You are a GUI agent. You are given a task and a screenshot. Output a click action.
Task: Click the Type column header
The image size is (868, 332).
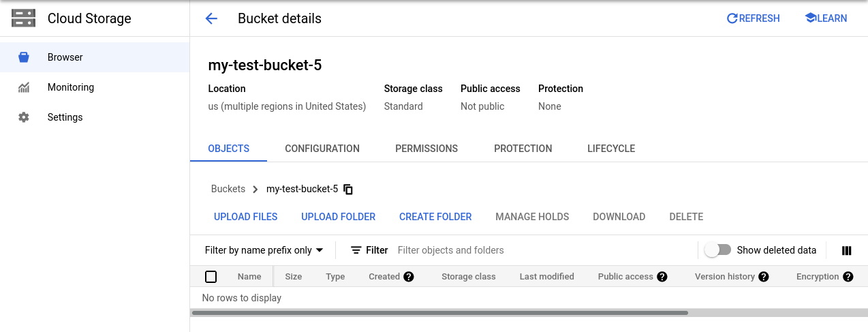[x=335, y=276]
